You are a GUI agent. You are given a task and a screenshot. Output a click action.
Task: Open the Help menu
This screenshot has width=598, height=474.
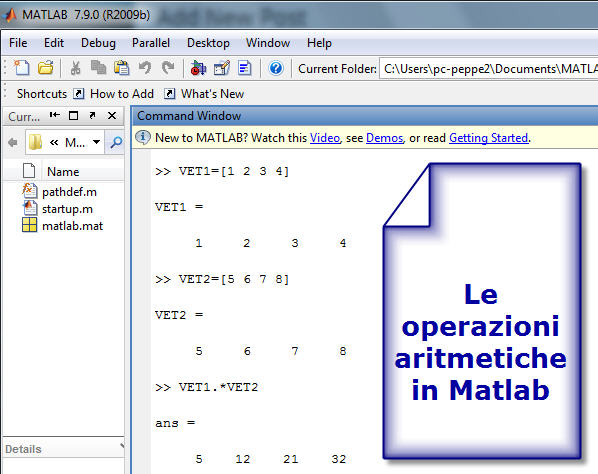click(319, 43)
